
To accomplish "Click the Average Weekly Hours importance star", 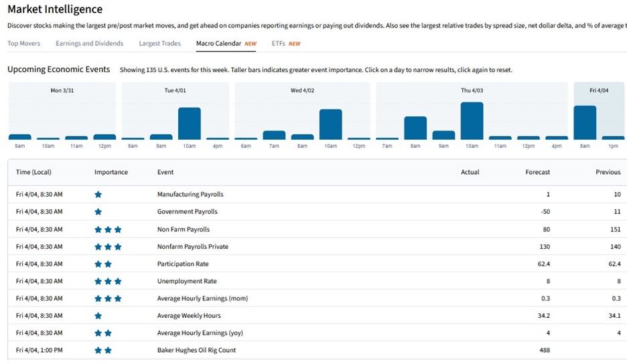I will (x=98, y=316).
